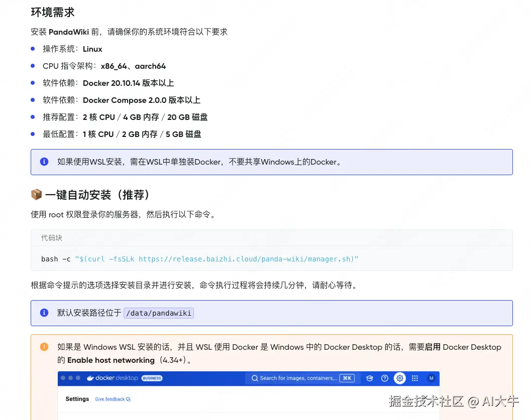Click the Docker 20.10.14 版本以上 requirement
The image size is (531, 420).
tap(128, 83)
